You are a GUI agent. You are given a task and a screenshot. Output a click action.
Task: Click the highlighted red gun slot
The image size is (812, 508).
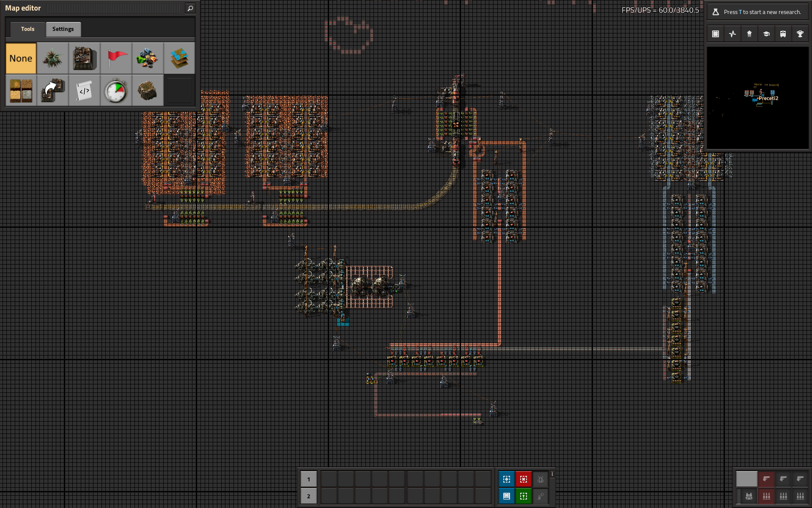pyautogui.click(x=766, y=479)
